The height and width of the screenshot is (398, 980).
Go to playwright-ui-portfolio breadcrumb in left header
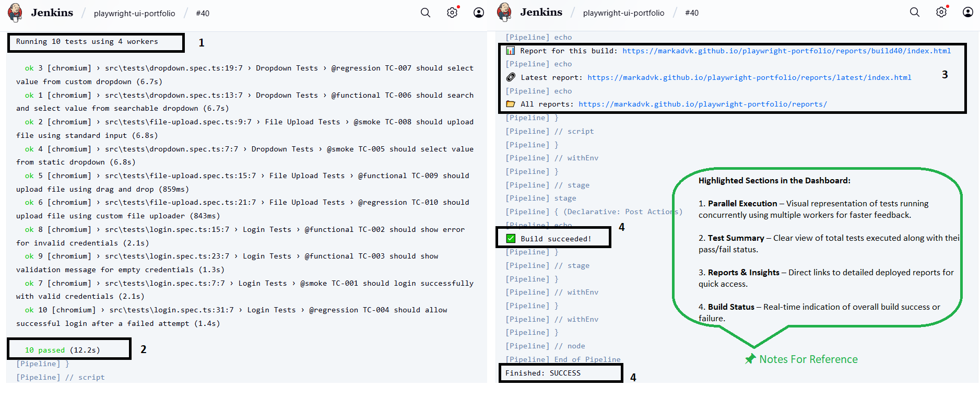point(134,13)
